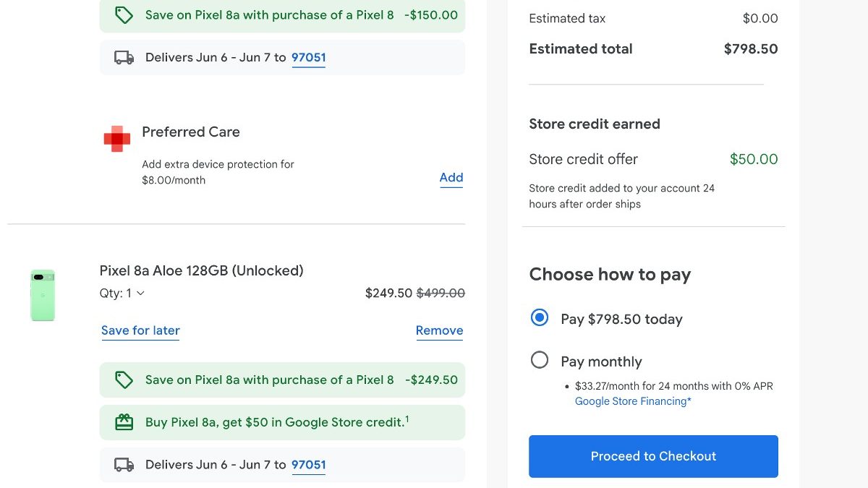868x488 pixels.
Task: Change the bottom delivery ZIP code 97051
Action: (x=308, y=465)
